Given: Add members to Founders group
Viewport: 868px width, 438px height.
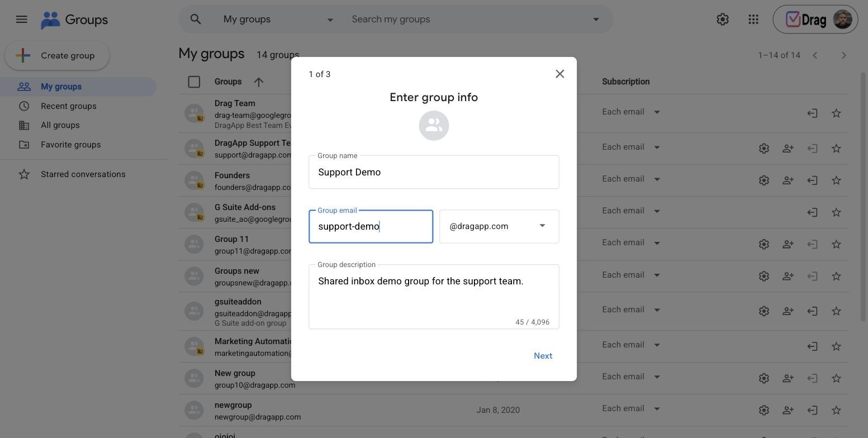Looking at the screenshot, I should pos(788,180).
